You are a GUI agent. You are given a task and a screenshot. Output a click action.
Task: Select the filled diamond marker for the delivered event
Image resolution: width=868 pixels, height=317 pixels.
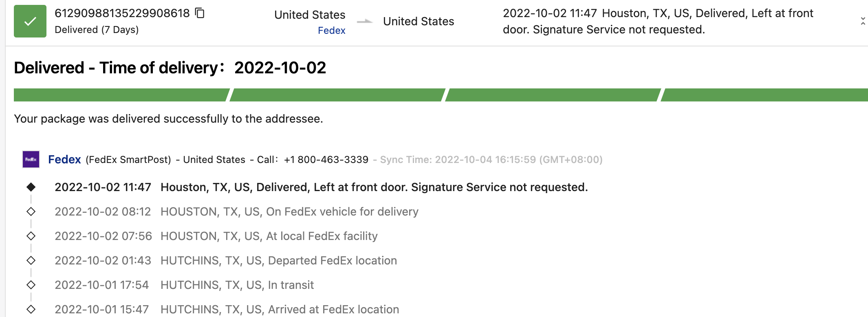[x=31, y=187]
